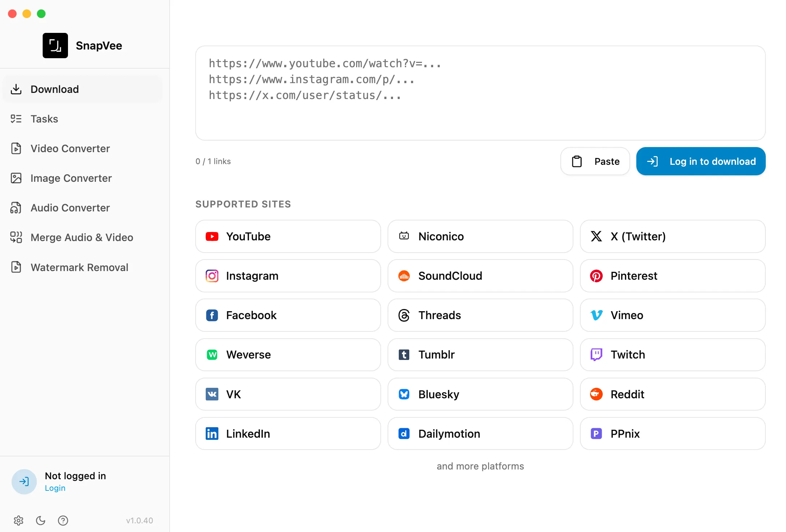
Task: Click Log in to download button
Action: (x=701, y=161)
